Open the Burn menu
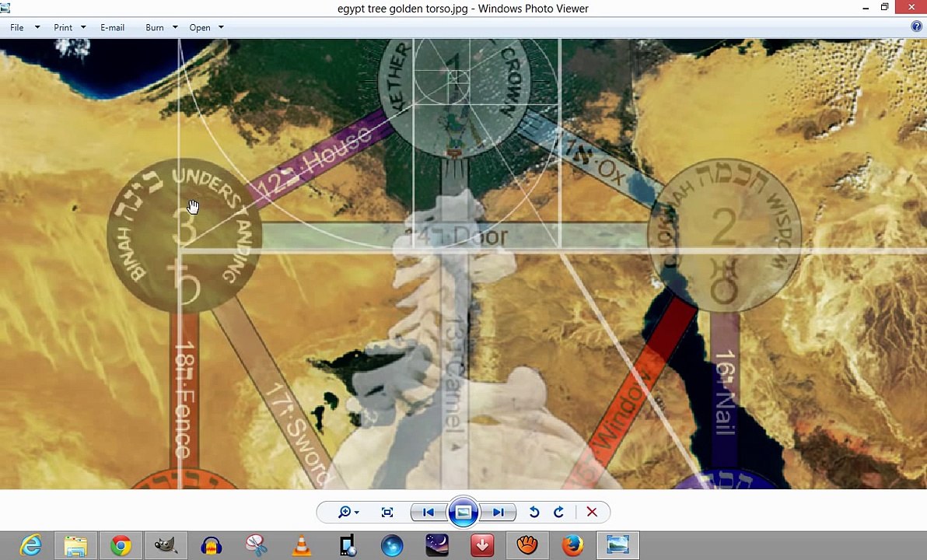 (154, 27)
